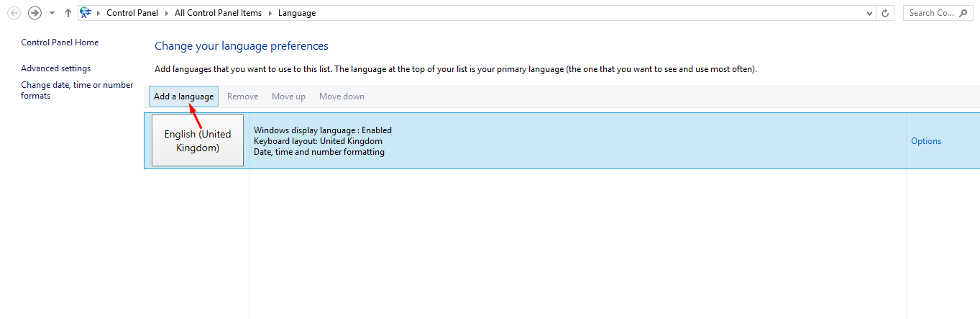980x319 pixels.
Task: Open the recent locations dropdown arrow
Action: pos(52,13)
